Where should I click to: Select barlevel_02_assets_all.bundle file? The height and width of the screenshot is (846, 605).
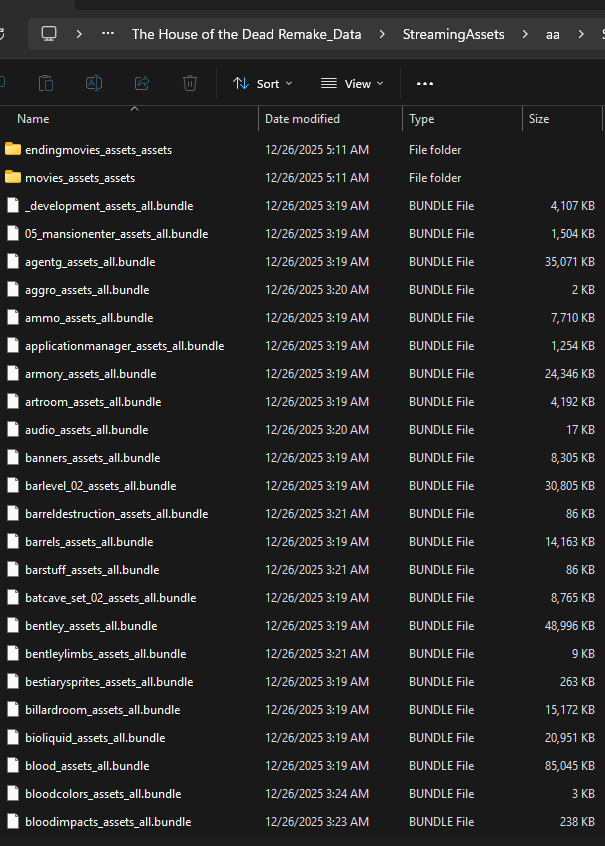tap(100, 486)
